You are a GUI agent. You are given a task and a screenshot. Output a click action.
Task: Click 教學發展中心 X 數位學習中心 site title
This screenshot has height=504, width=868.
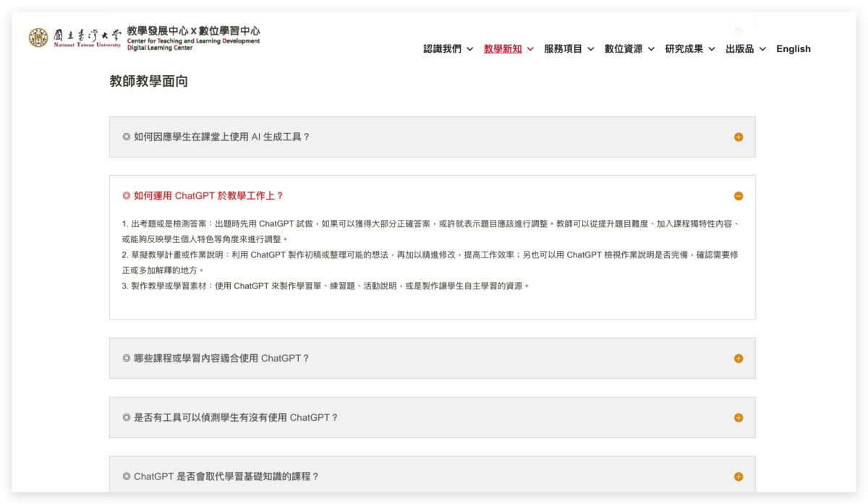pos(193,31)
